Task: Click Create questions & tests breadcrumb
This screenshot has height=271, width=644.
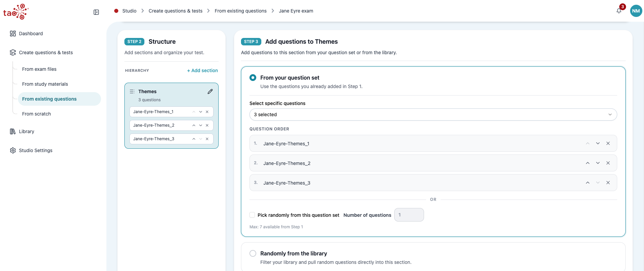Action: coord(176,11)
